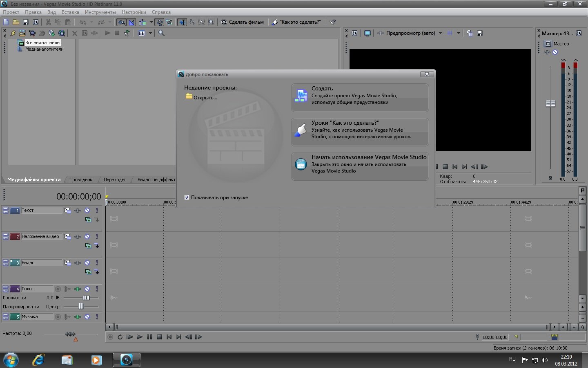Click the Панорамировать slider on Голос track
This screenshot has height=368, width=588.
tap(81, 306)
